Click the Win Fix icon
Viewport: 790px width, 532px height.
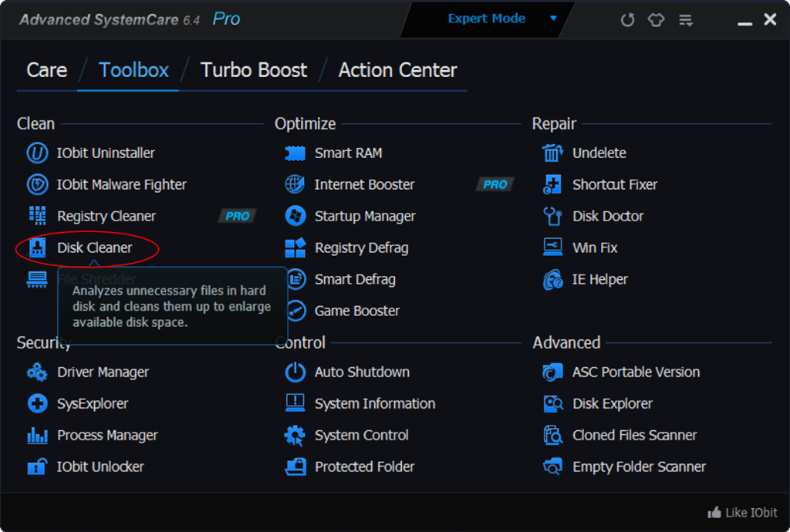click(x=552, y=247)
